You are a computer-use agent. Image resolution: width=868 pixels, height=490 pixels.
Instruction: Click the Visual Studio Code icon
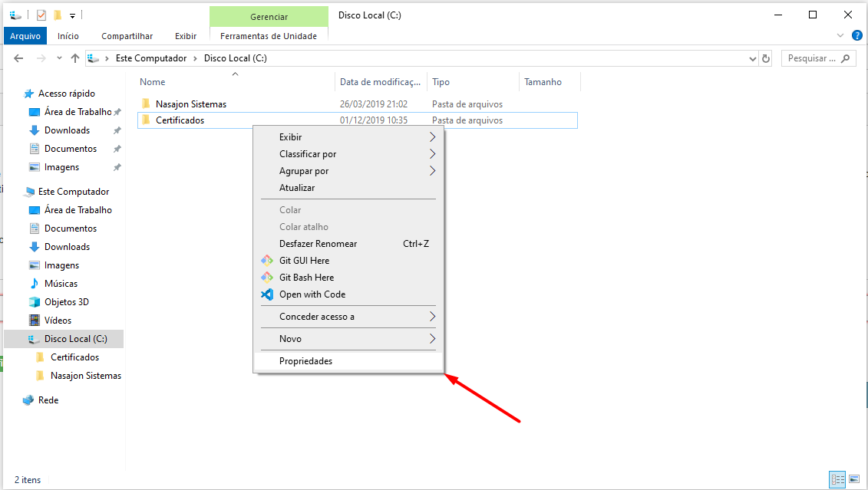267,294
